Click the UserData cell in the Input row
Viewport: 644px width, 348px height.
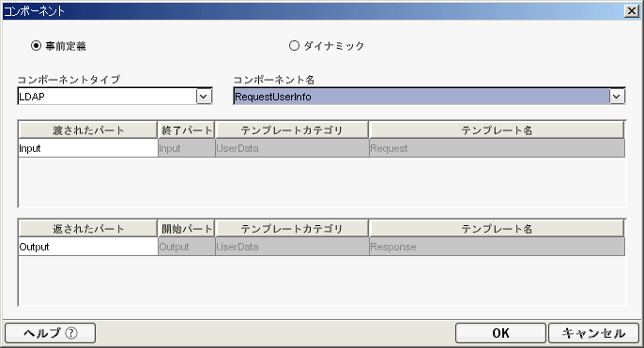pyautogui.click(x=292, y=148)
